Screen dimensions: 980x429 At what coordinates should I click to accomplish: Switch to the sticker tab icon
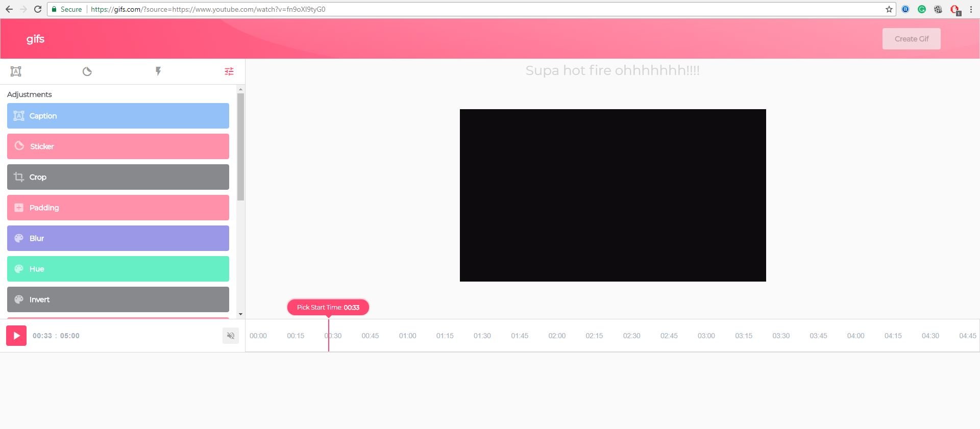tap(87, 71)
